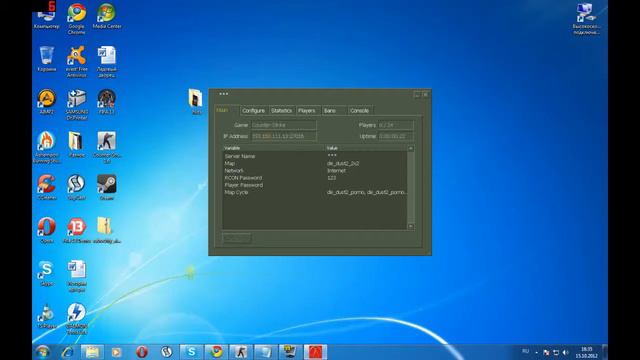This screenshot has width=640, height=360.
Task: Open the Skype desktop shortcut
Action: (x=47, y=273)
